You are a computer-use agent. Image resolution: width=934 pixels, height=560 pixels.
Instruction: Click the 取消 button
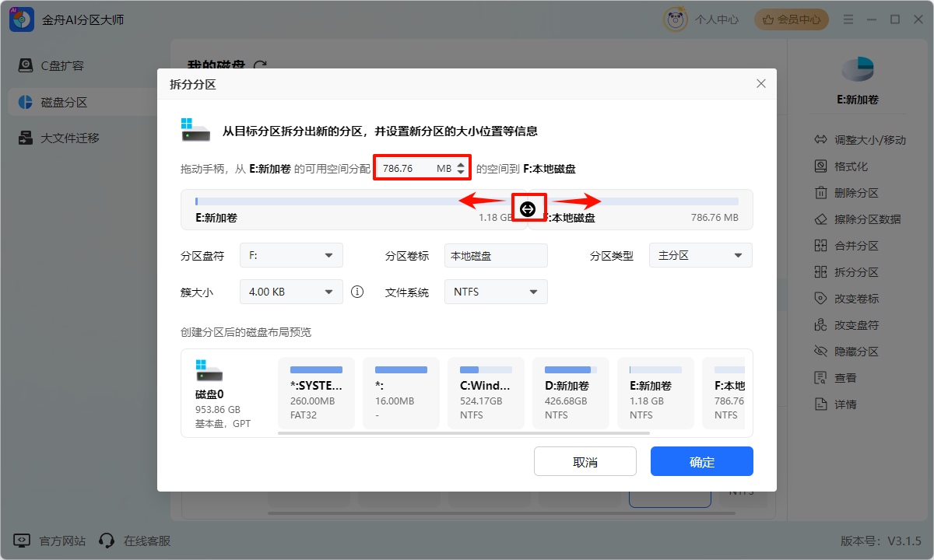pos(585,461)
